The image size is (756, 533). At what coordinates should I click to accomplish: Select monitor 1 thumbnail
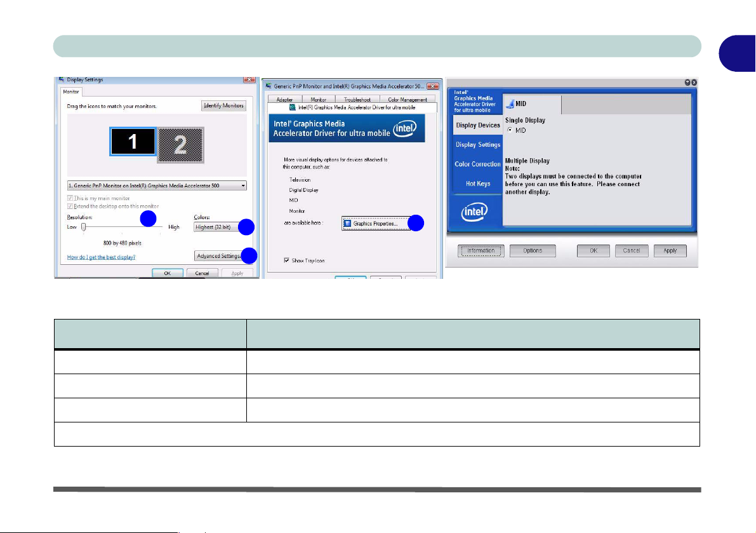tap(133, 141)
